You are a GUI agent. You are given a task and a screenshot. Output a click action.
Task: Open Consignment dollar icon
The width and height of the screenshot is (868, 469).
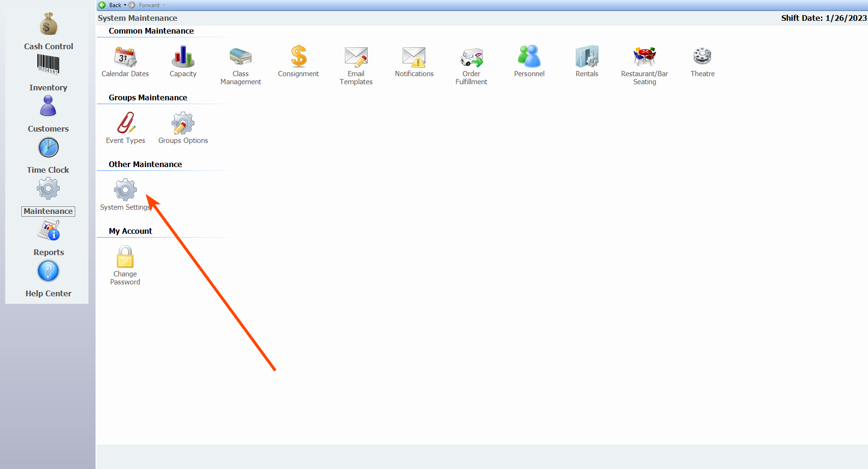point(298,57)
